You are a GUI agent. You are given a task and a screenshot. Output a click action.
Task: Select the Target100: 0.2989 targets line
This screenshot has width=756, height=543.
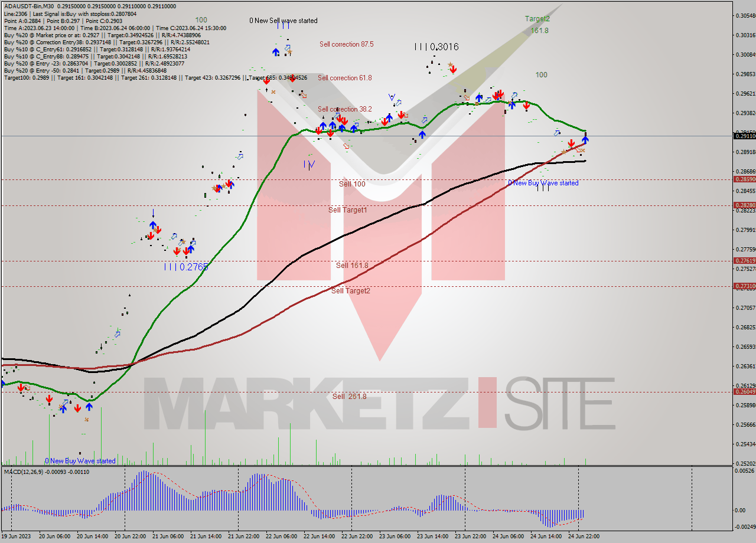(x=155, y=77)
